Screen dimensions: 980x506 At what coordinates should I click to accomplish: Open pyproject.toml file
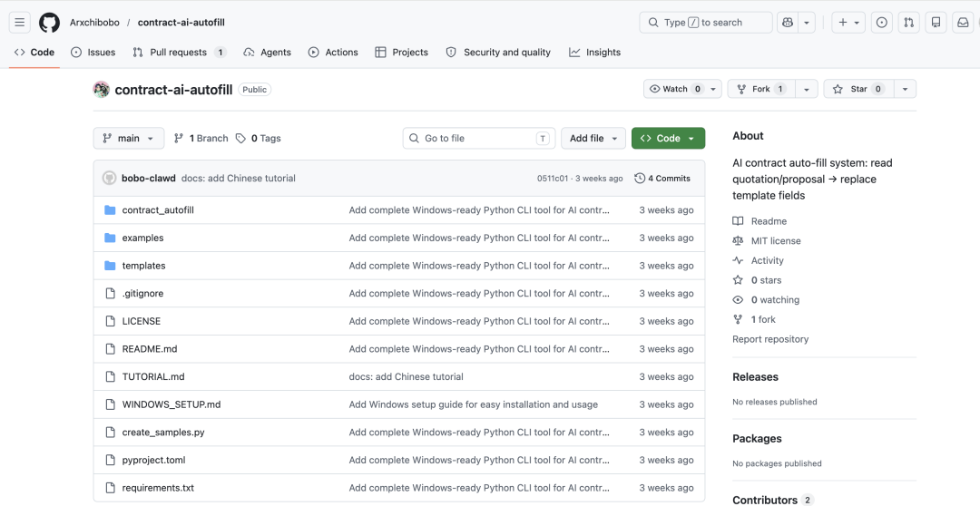pos(153,460)
